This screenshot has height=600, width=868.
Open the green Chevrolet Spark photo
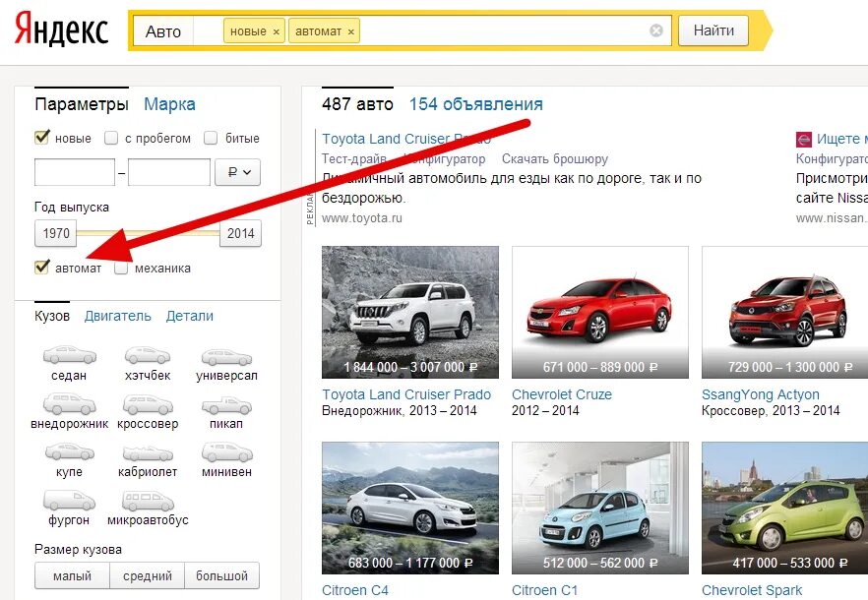coord(785,508)
